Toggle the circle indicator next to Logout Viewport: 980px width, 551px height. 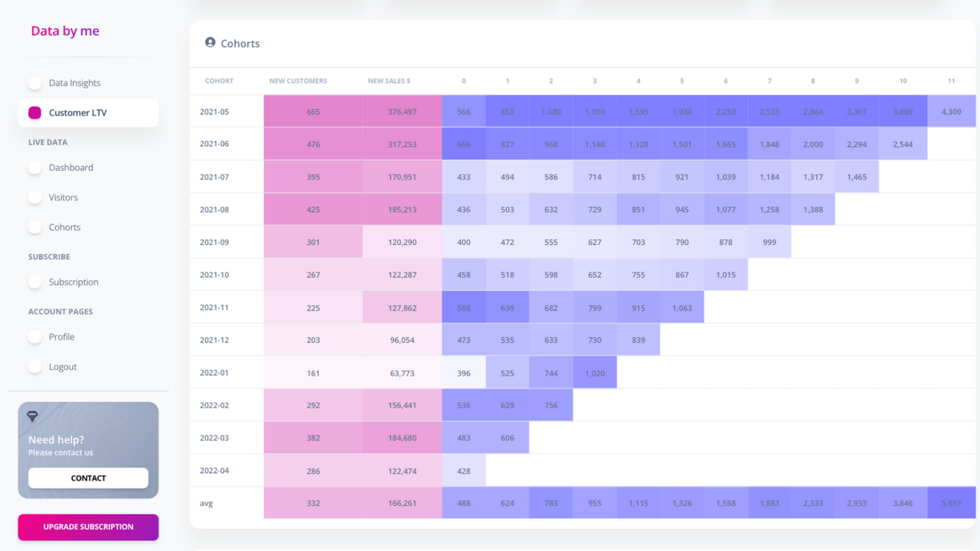click(x=35, y=366)
